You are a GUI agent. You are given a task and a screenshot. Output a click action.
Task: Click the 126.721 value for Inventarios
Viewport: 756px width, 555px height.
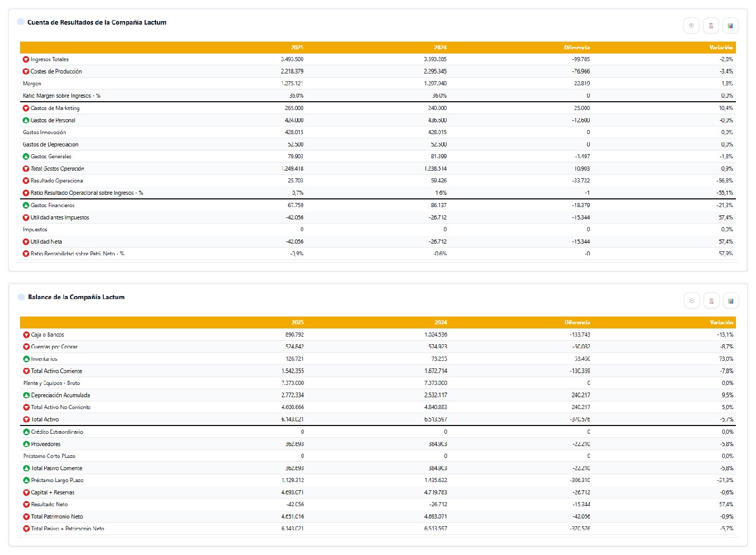click(295, 359)
